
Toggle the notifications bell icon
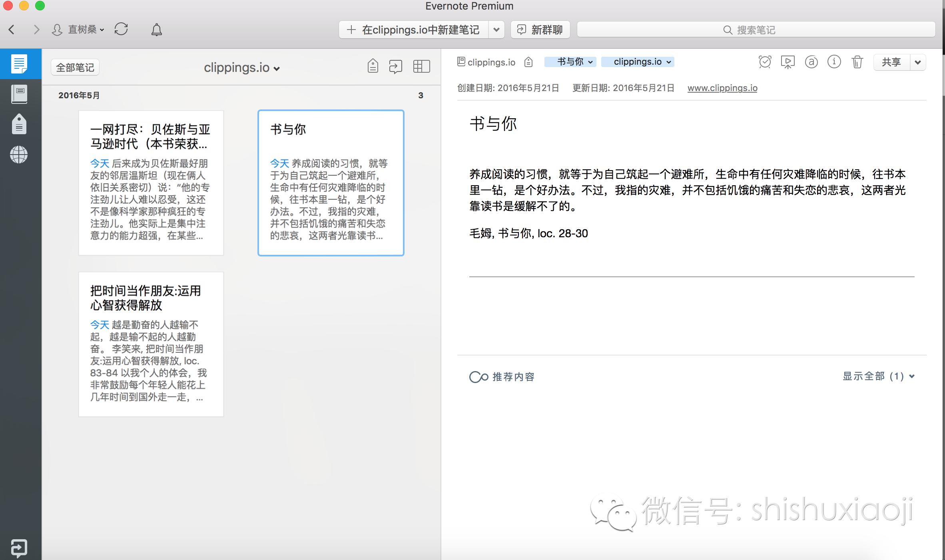tap(157, 29)
